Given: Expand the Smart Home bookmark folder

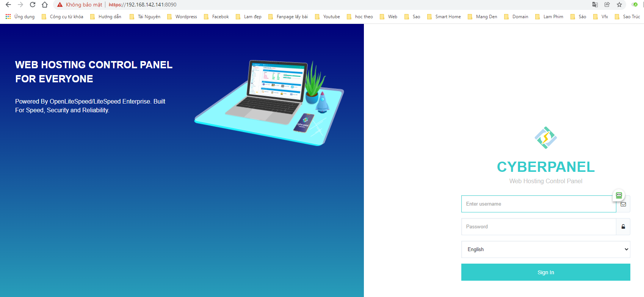Looking at the screenshot, I should (444, 17).
